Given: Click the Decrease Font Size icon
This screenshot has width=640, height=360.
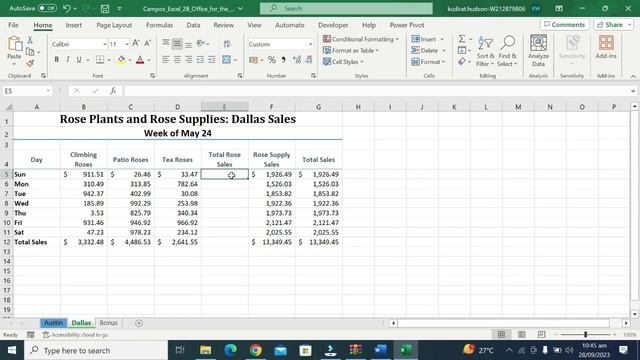Looking at the screenshot, I should pyautogui.click(x=147, y=44).
